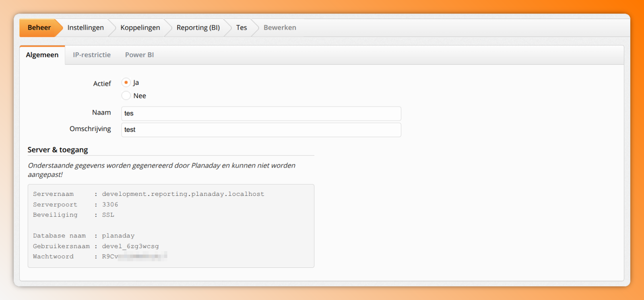
Task: Navigate to Reporting (BI) breadcrumb
Action: click(198, 28)
